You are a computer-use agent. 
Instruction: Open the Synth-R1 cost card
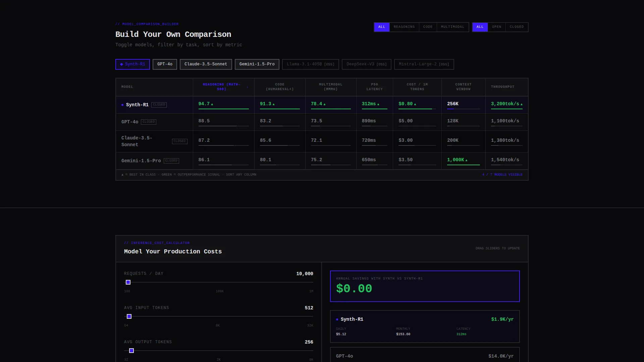(425, 326)
